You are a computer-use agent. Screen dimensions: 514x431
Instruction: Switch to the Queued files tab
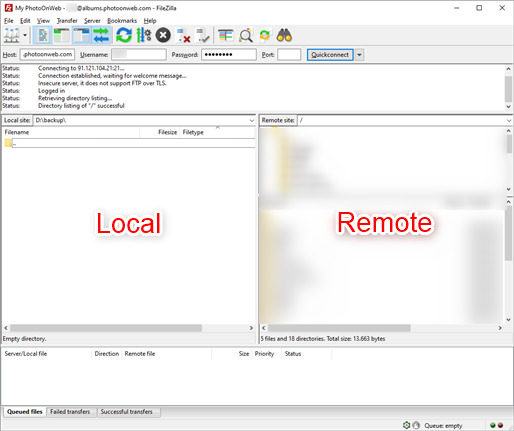click(x=25, y=412)
